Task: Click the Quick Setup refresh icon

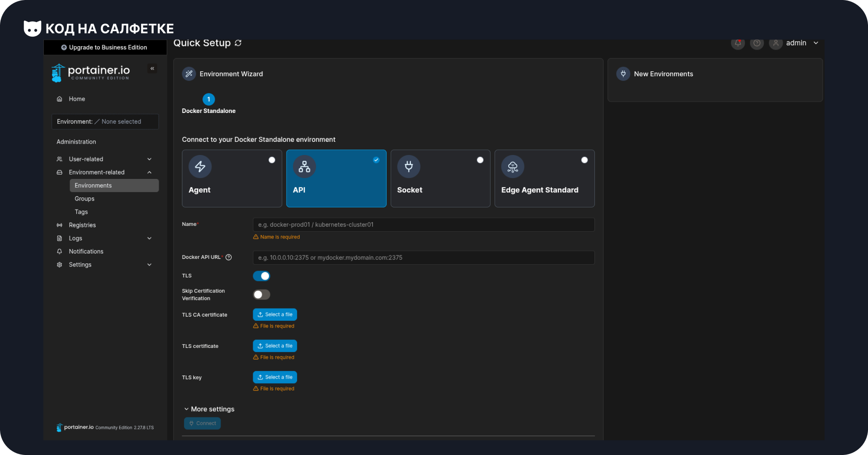Action: (238, 43)
